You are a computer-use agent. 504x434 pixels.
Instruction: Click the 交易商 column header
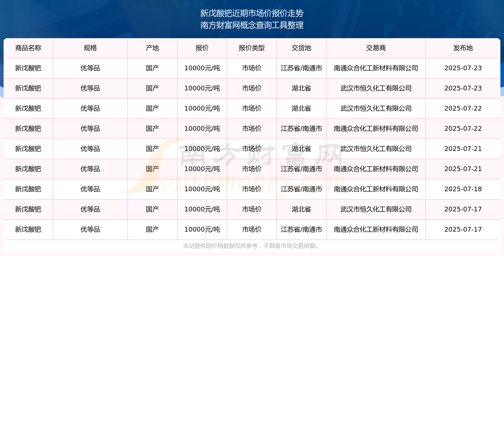pos(376,48)
